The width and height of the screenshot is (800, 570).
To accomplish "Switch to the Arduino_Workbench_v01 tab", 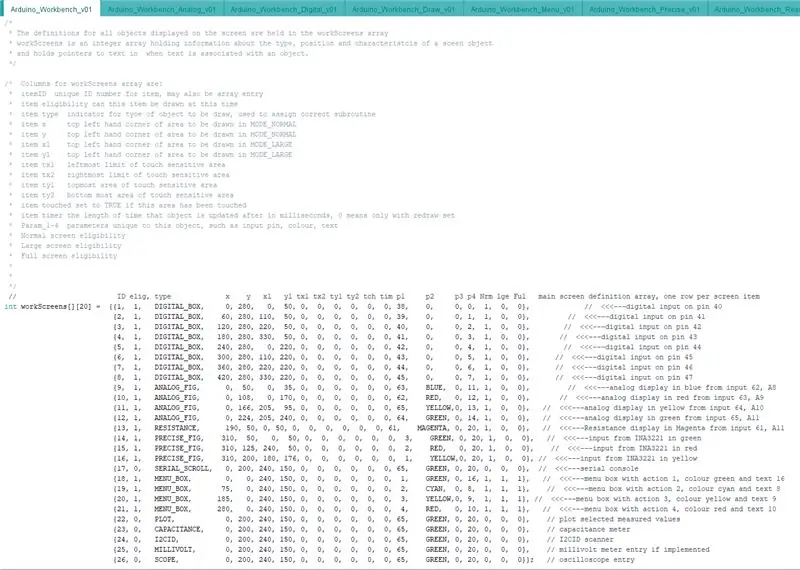I will pyautogui.click(x=51, y=9).
